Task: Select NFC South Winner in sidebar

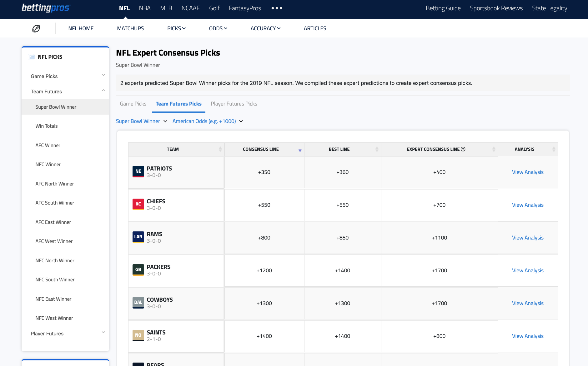Action: click(x=55, y=279)
